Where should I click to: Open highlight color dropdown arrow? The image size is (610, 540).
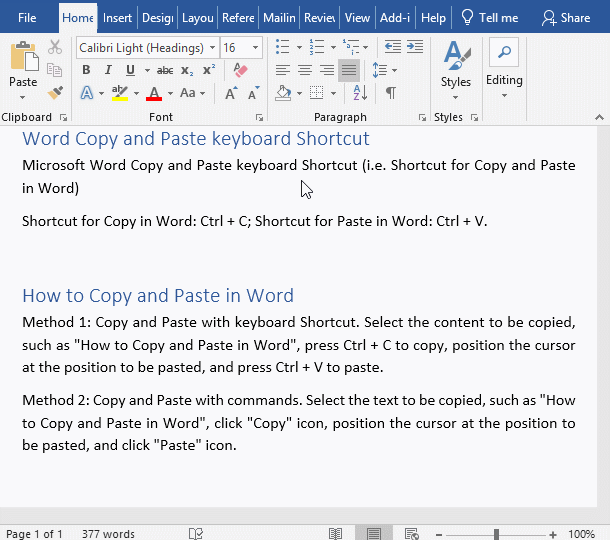[136, 93]
